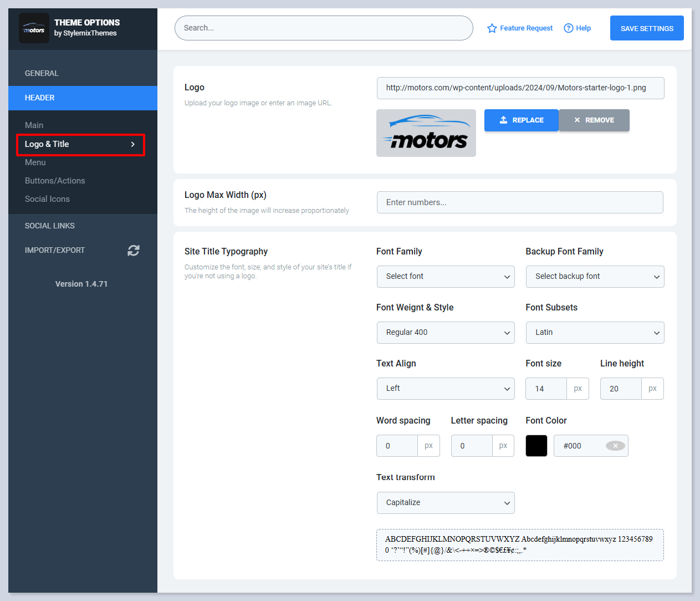Open the Font Family dropdown
The height and width of the screenshot is (601, 700).
[x=446, y=277]
